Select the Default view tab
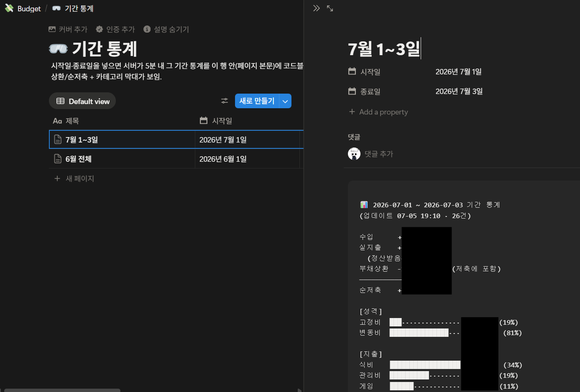580x392 pixels. tap(82, 101)
